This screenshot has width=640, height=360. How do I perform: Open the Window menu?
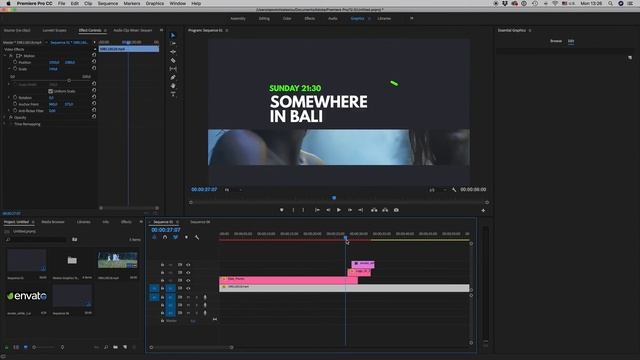click(178, 3)
